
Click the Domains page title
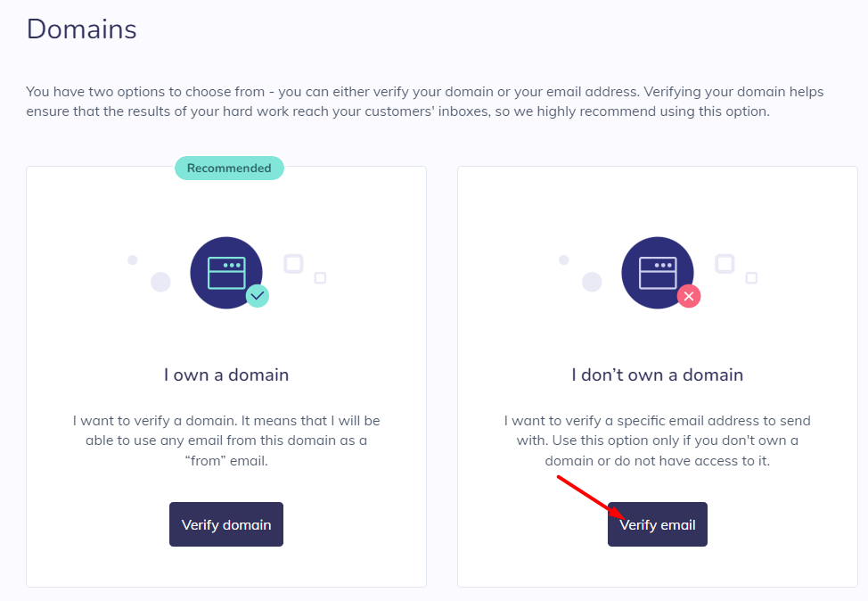(x=81, y=29)
